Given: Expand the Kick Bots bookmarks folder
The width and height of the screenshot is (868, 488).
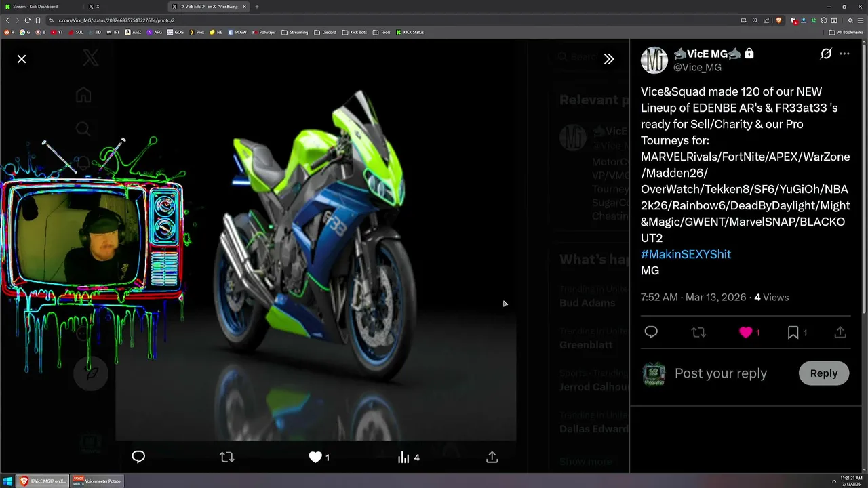Looking at the screenshot, I should (355, 32).
